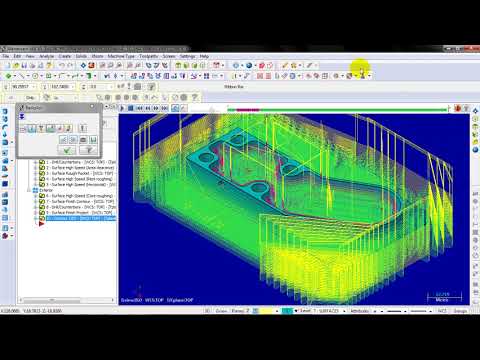This screenshot has height=360, width=480.
Task: Expand operation 9 Surface Finish Project
Action: [36, 213]
